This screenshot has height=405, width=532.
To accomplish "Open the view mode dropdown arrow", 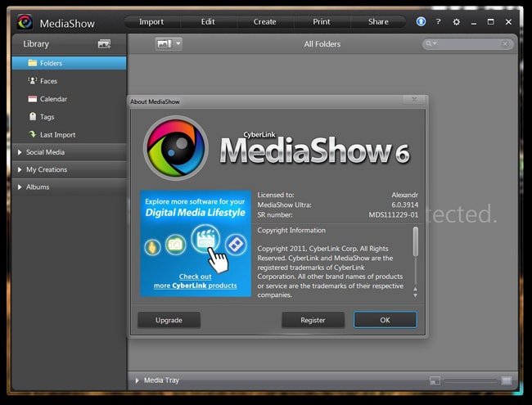I will [x=178, y=43].
